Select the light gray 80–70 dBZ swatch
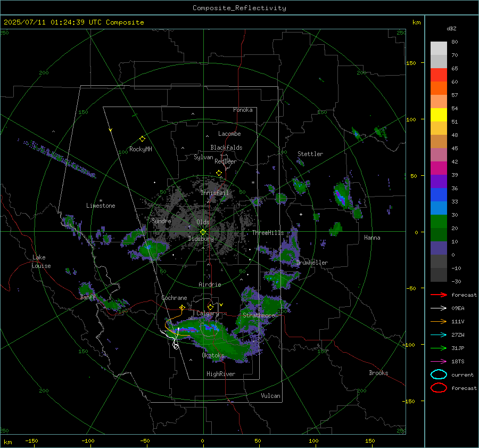 (439, 48)
